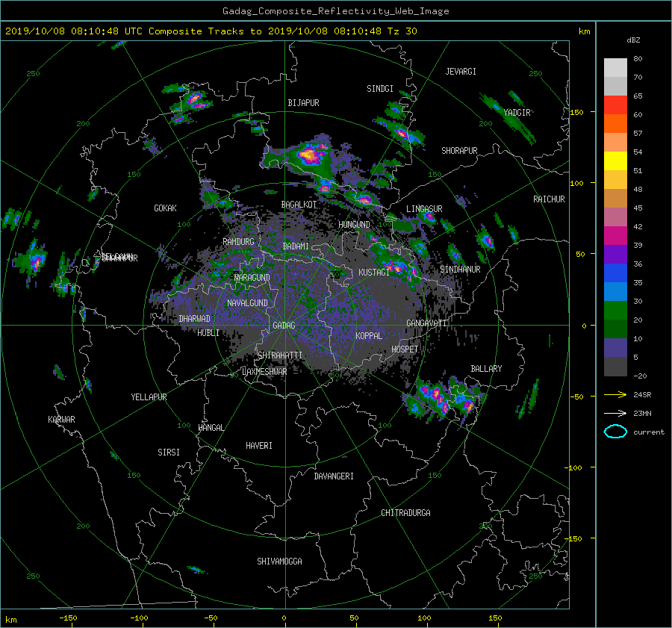This screenshot has width=672, height=628.
Task: Click the GANGAVATI city label
Action: tap(426, 323)
